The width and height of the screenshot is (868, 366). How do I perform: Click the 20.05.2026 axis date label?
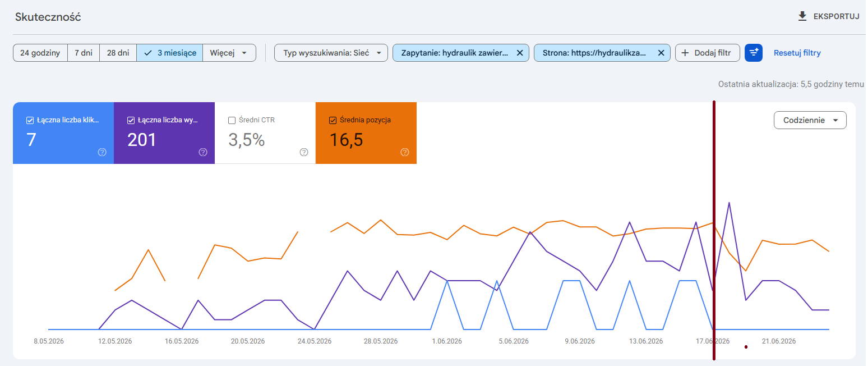coord(248,341)
